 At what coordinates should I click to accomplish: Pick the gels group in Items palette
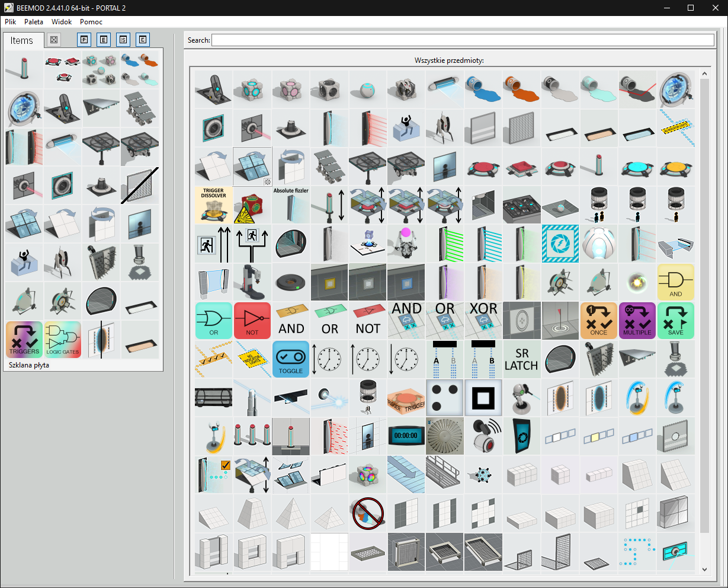pyautogui.click(x=140, y=70)
